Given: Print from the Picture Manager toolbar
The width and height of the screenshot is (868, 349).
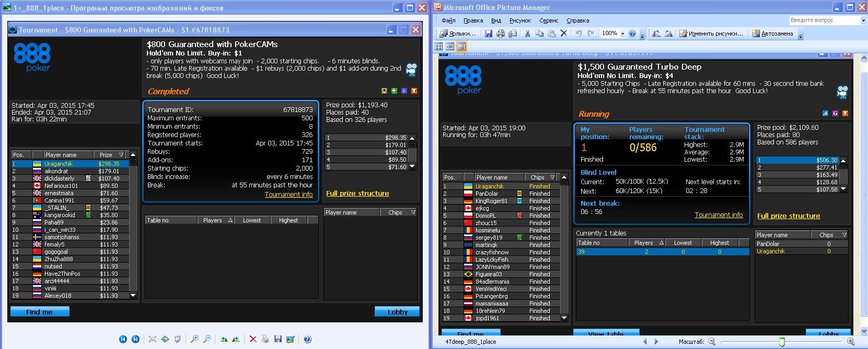Looking at the screenshot, I should click(x=501, y=33).
